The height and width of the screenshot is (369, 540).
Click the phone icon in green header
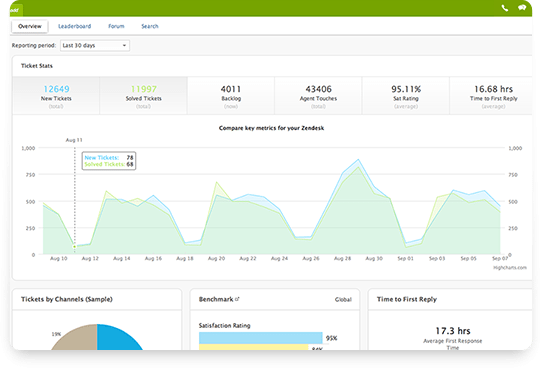(x=505, y=8)
